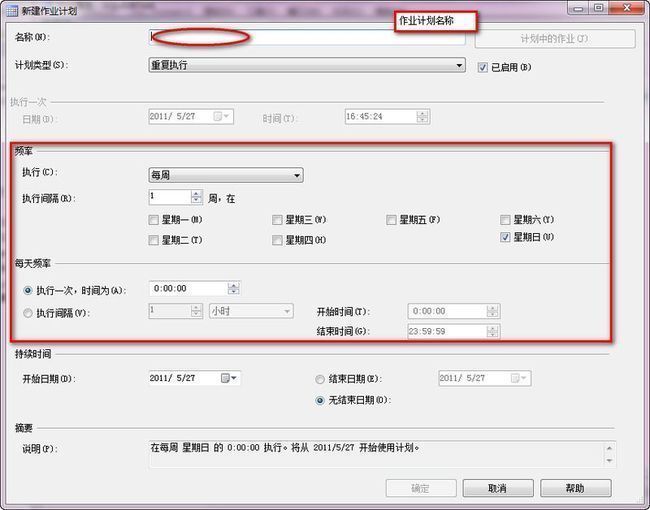Image resolution: width=650 pixels, height=510 pixels.
Task: Select the 执行一次，时间为 radio button
Action: point(28,291)
